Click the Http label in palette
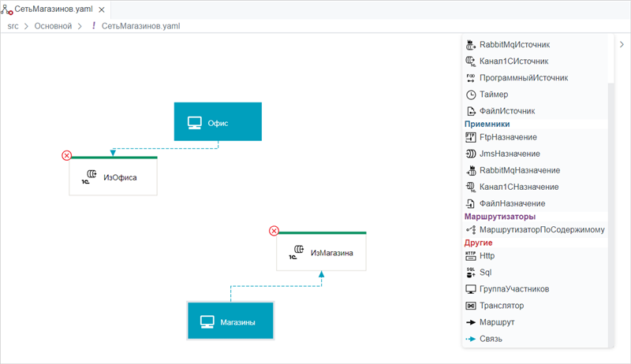The image size is (631, 364). click(x=487, y=256)
